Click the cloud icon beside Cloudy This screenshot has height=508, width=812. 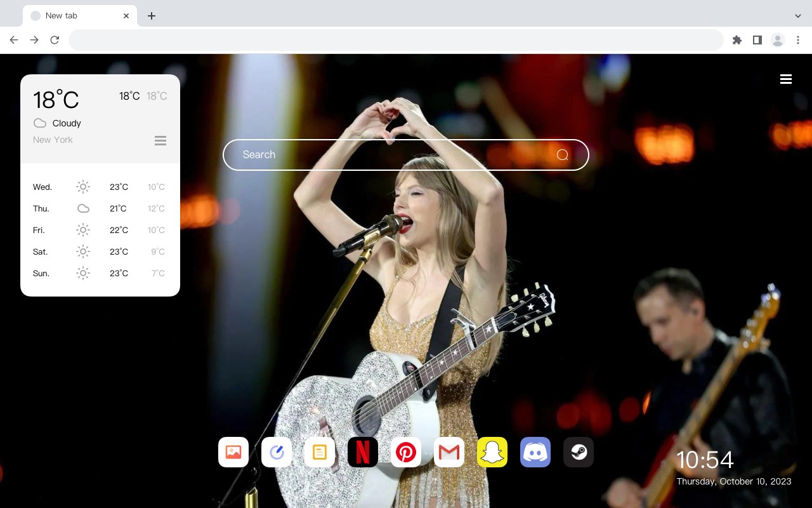pos(40,123)
